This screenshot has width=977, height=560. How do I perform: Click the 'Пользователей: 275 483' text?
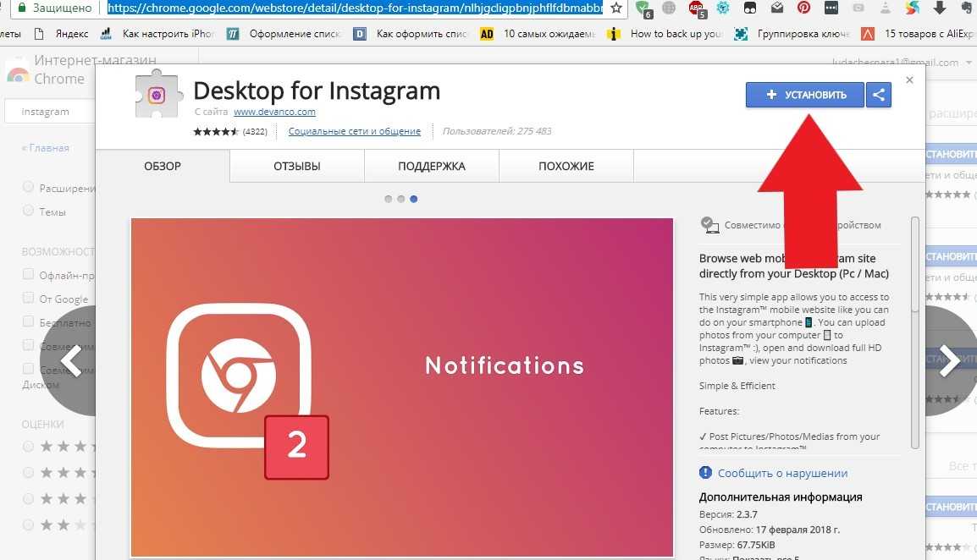click(497, 131)
